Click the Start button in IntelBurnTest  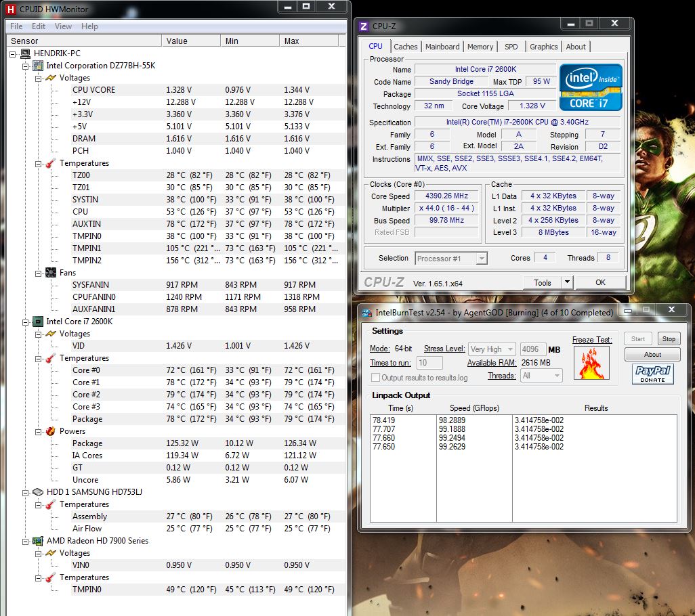638,338
